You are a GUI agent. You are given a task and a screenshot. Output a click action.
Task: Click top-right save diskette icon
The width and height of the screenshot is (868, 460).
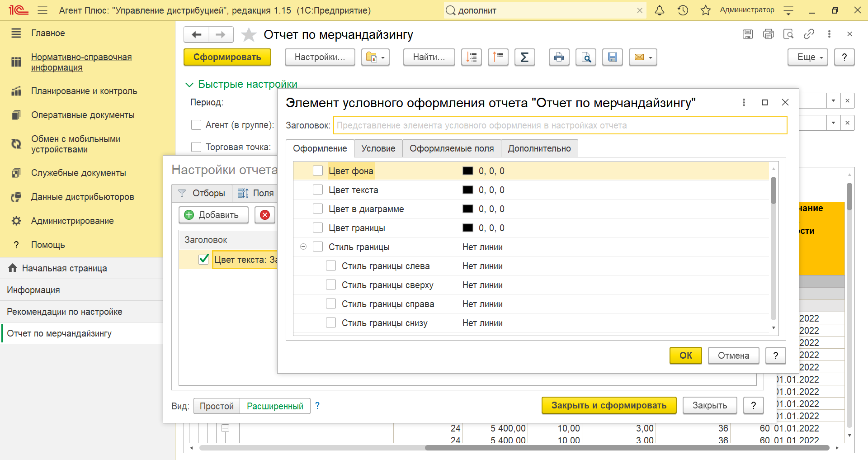tap(748, 34)
